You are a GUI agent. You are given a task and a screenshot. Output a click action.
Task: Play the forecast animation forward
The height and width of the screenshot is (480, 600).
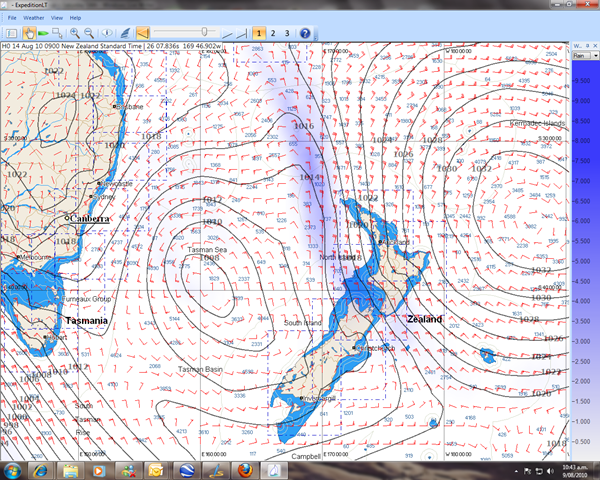pos(227,34)
